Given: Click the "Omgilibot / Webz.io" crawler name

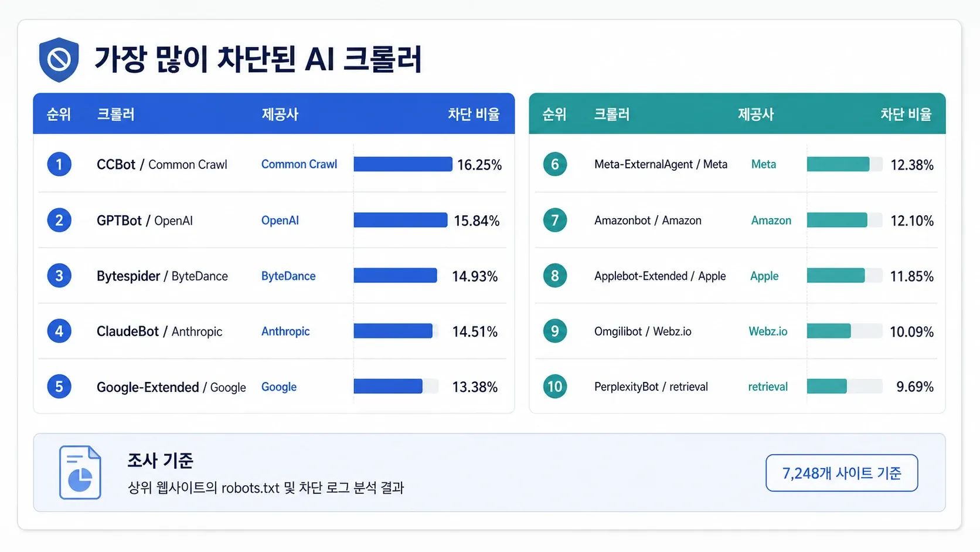Looking at the screenshot, I should coord(643,331).
